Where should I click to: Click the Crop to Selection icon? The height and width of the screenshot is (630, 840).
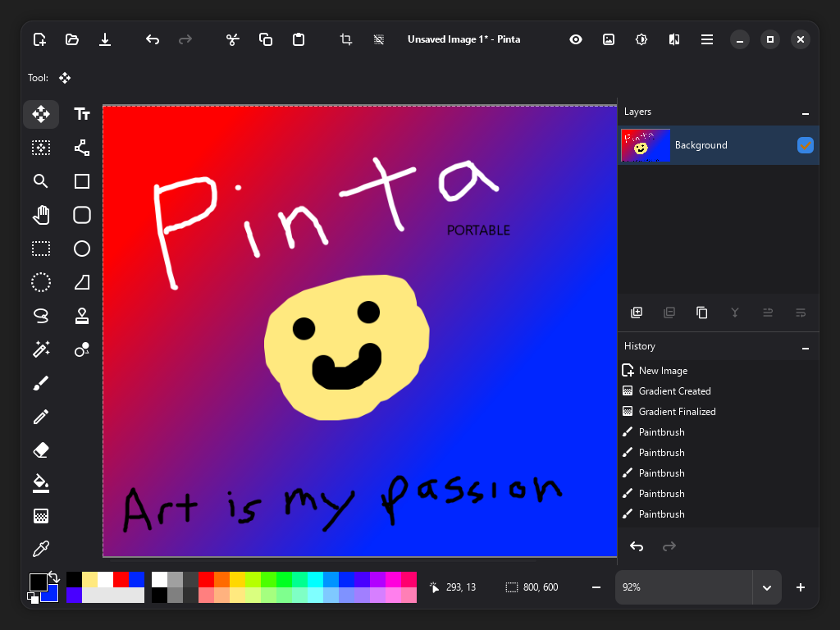(x=346, y=39)
